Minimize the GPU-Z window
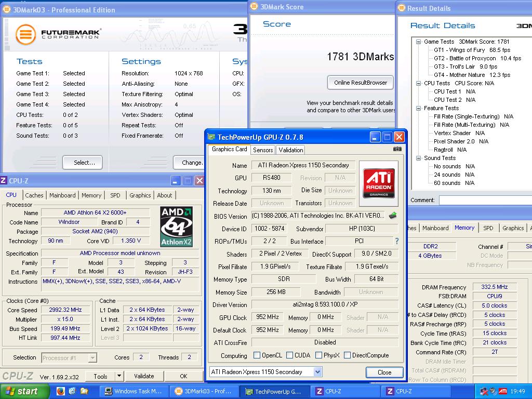 click(375, 137)
